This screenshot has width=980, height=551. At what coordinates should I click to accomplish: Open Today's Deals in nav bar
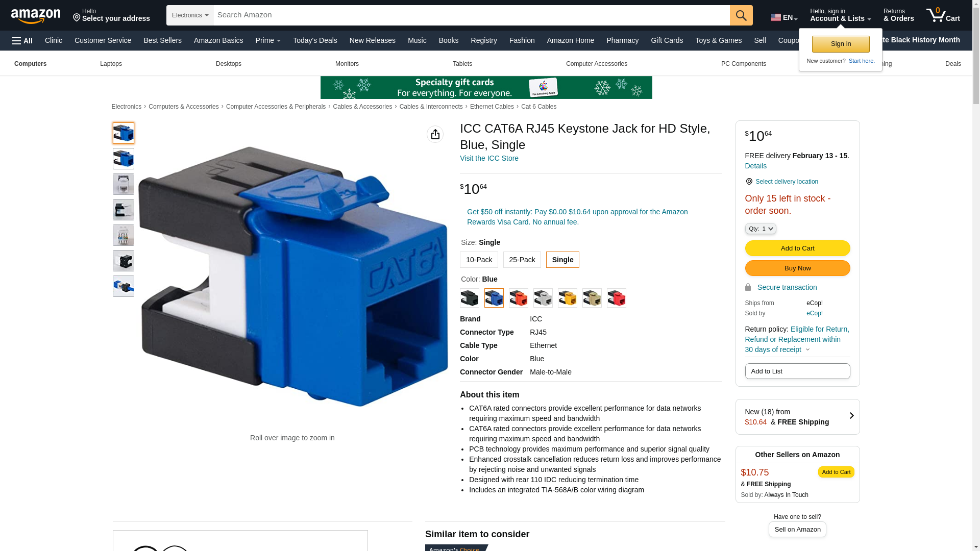pyautogui.click(x=315, y=40)
